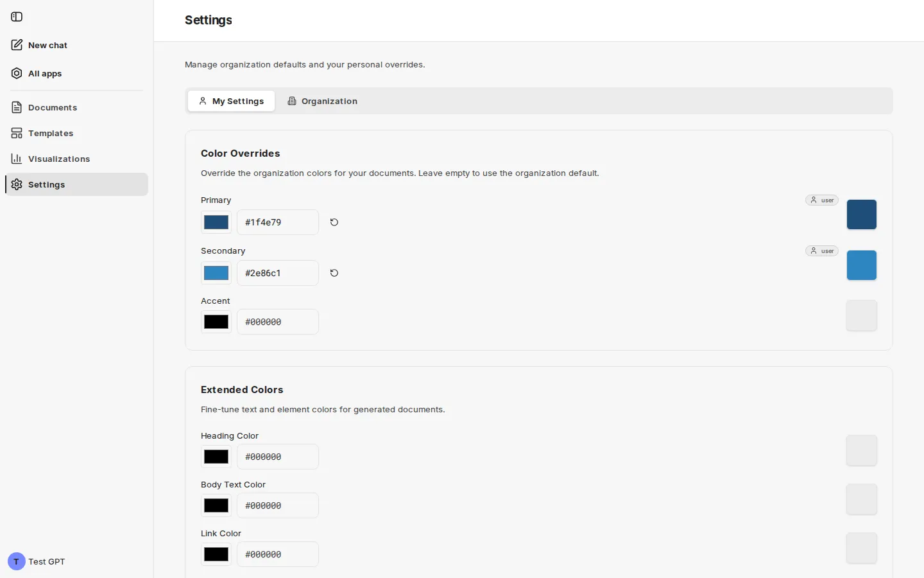Click the Link Color preview box

[x=862, y=548]
